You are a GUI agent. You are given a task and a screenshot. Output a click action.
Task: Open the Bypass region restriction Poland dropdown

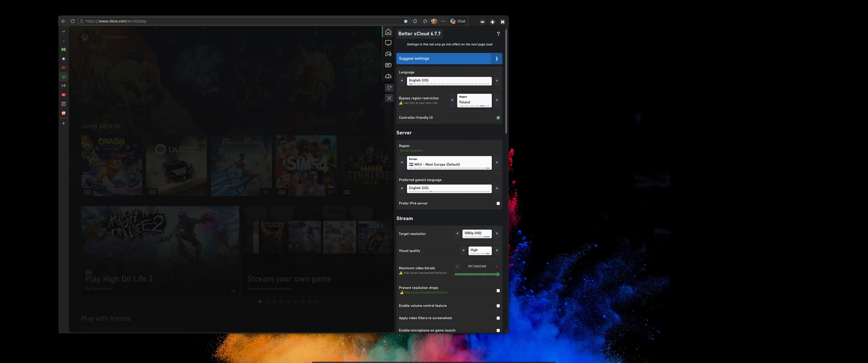(x=474, y=100)
